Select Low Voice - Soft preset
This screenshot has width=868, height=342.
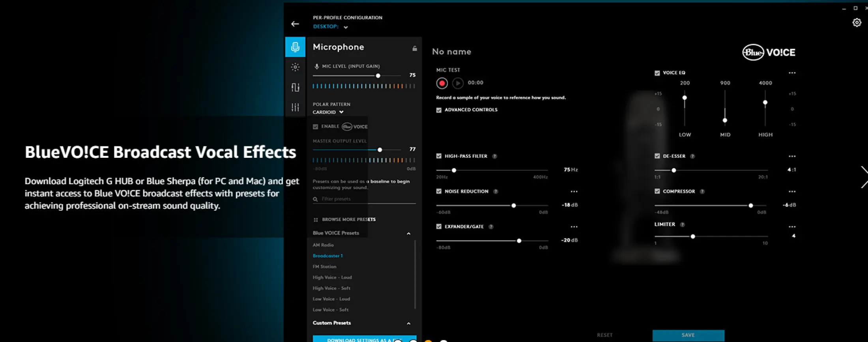[330, 310]
